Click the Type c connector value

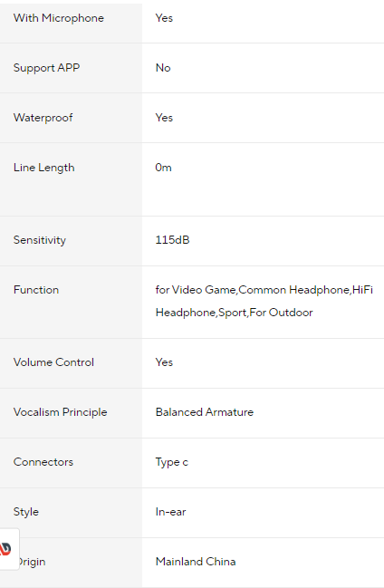coord(172,462)
